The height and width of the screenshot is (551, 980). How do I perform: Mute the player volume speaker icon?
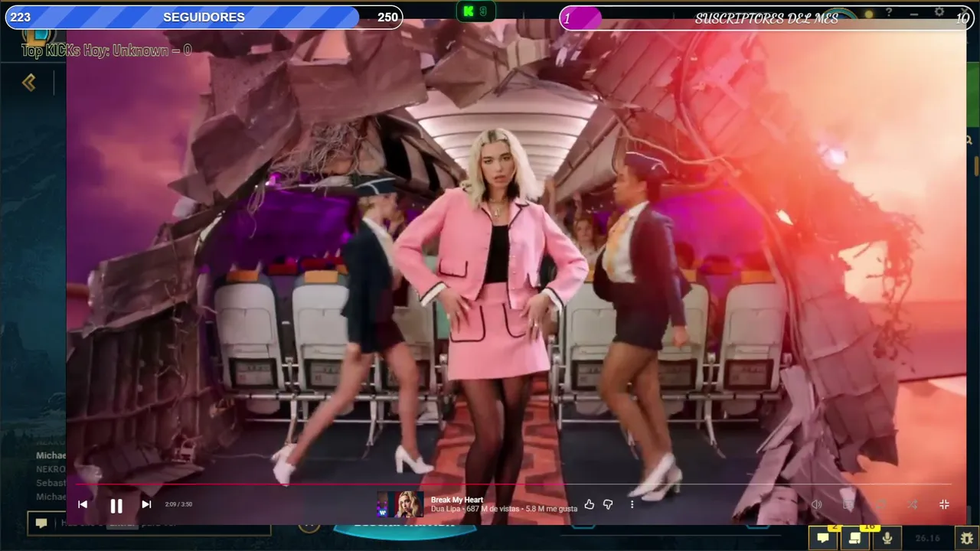click(x=817, y=504)
